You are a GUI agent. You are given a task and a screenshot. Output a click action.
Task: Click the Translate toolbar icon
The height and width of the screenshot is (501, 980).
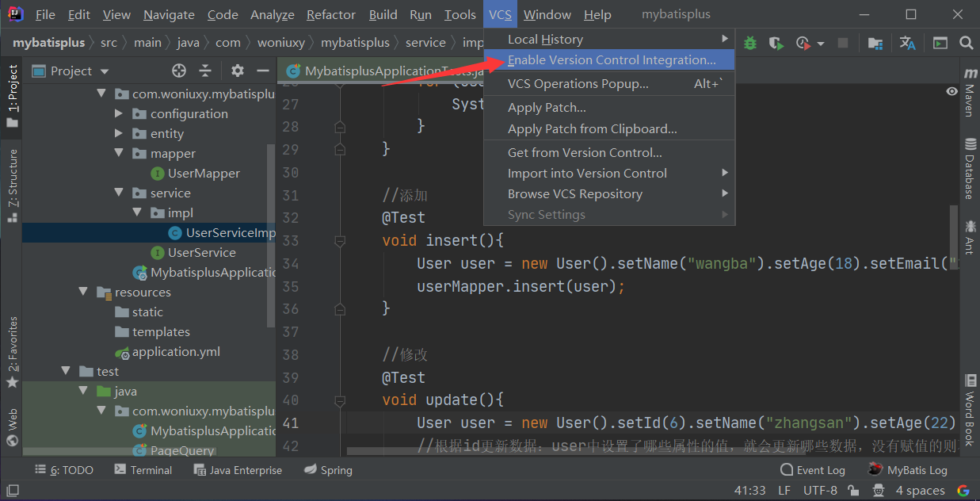[908, 43]
